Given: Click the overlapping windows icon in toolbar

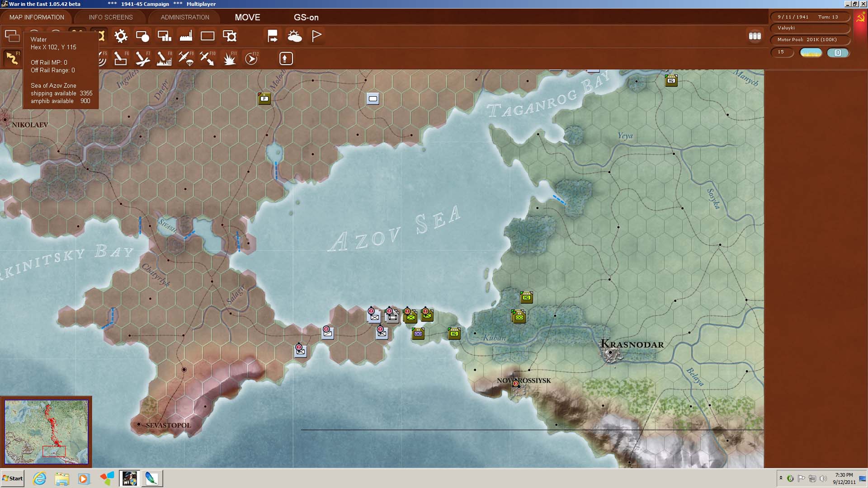Looking at the screenshot, I should point(12,36).
